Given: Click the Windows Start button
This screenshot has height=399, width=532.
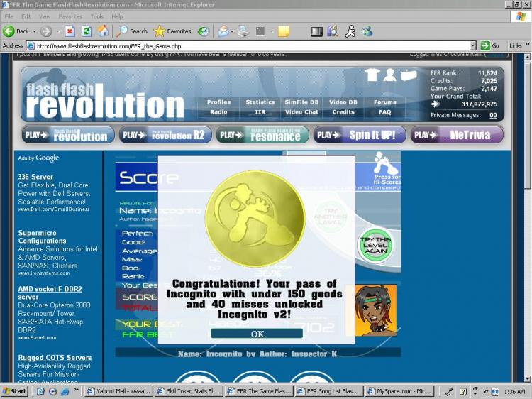Looking at the screenshot, I should coord(14,391).
